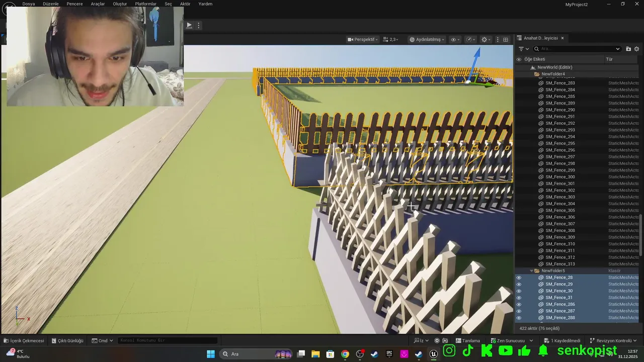644x362 pixels.
Task: Open the İz trace dropdown
Action: click(422, 340)
